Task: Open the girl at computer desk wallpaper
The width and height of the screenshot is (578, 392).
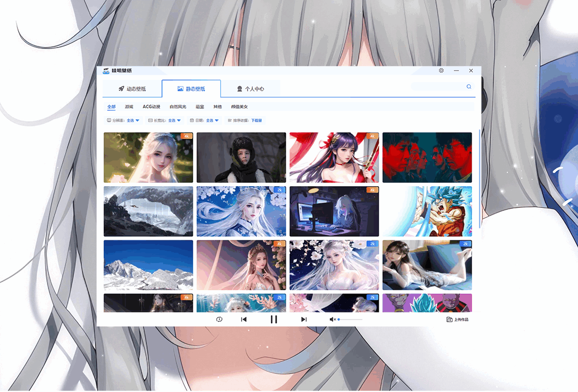Action: tap(334, 211)
